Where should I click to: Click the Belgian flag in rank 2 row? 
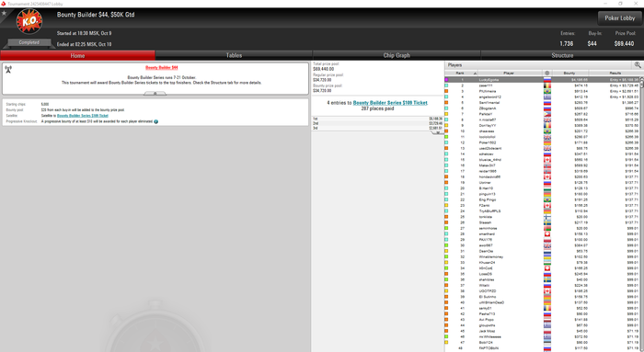tap(547, 85)
